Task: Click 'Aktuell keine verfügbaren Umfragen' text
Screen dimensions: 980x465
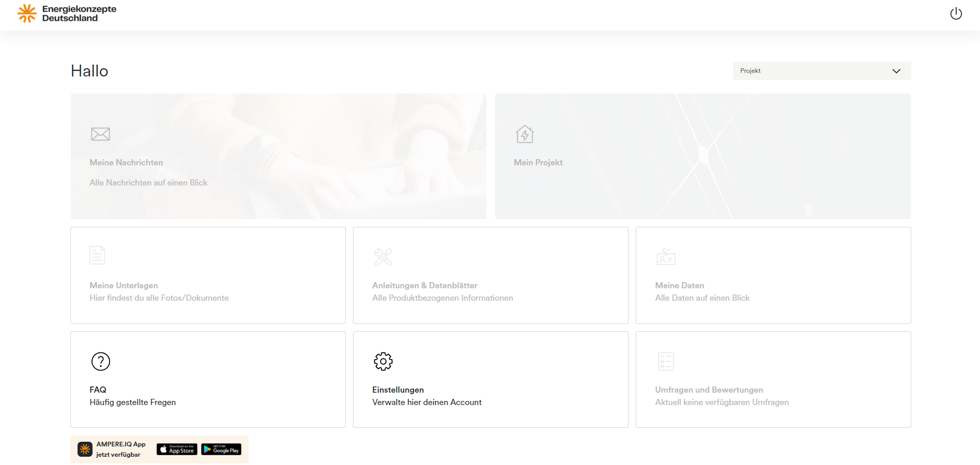Action: [x=722, y=402]
